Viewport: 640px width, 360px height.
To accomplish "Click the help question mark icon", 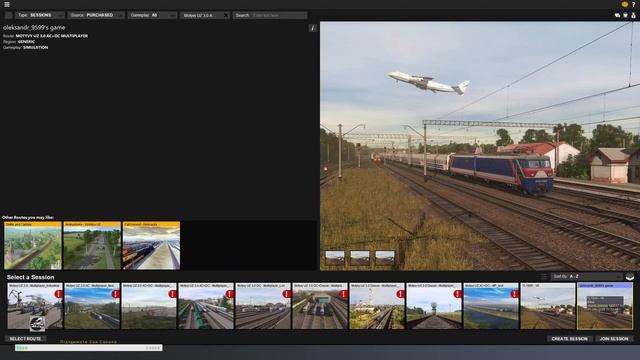I will tap(633, 4).
